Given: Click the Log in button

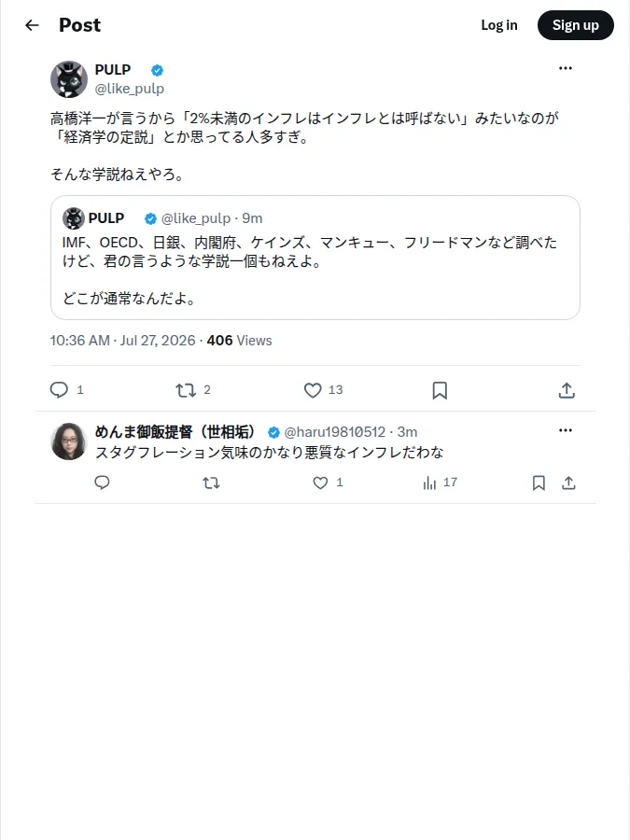Looking at the screenshot, I should pyautogui.click(x=499, y=25).
